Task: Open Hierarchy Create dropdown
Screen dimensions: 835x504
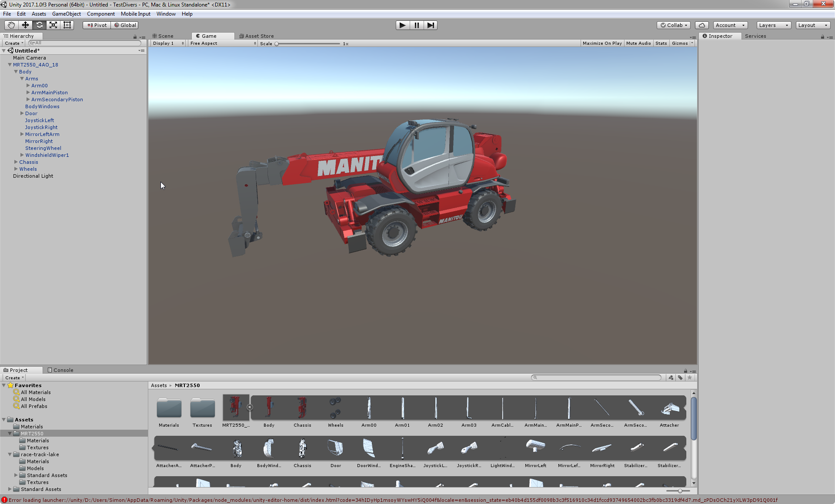Action: click(14, 43)
